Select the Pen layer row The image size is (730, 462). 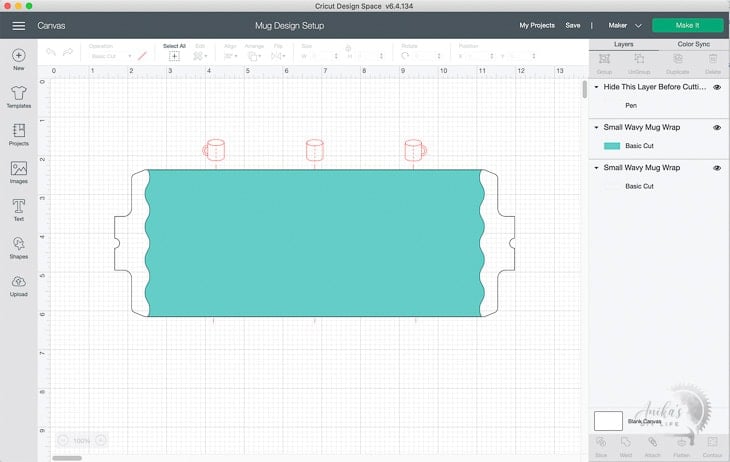coord(659,106)
